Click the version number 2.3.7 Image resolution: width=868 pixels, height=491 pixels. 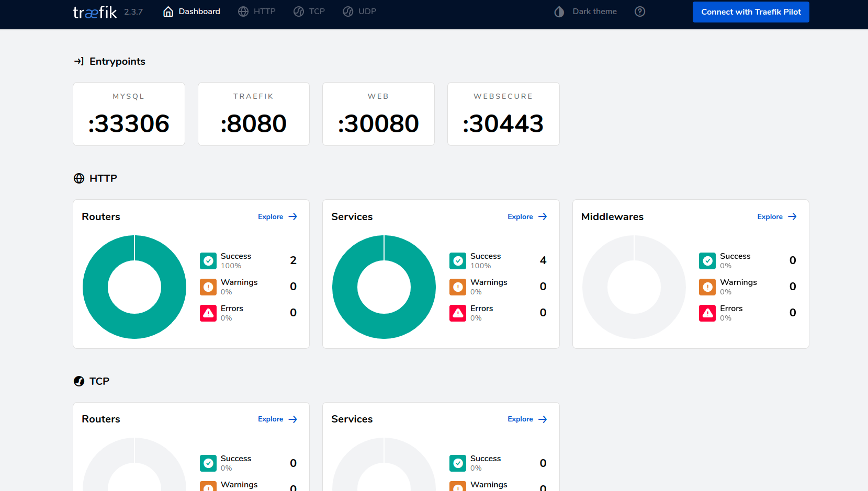tap(133, 12)
